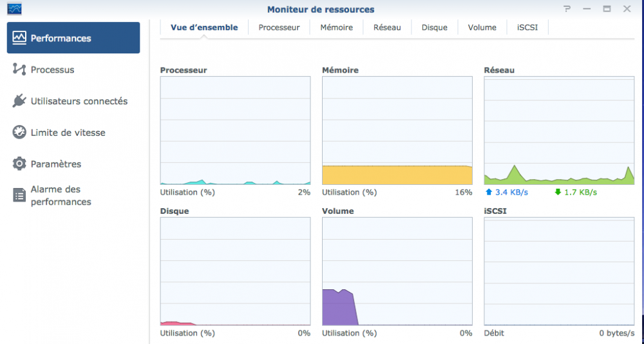
Task: Click the Réseau traffic graph
Action: coord(559,131)
